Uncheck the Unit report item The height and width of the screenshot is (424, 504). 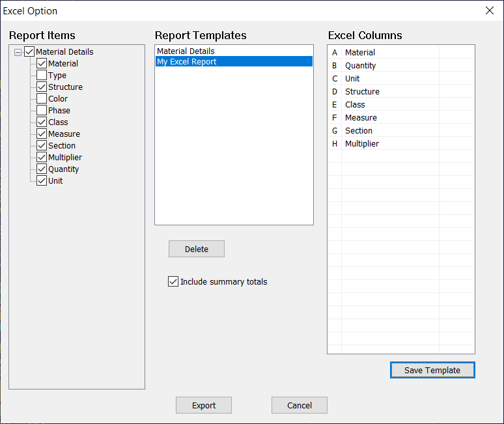tap(42, 180)
